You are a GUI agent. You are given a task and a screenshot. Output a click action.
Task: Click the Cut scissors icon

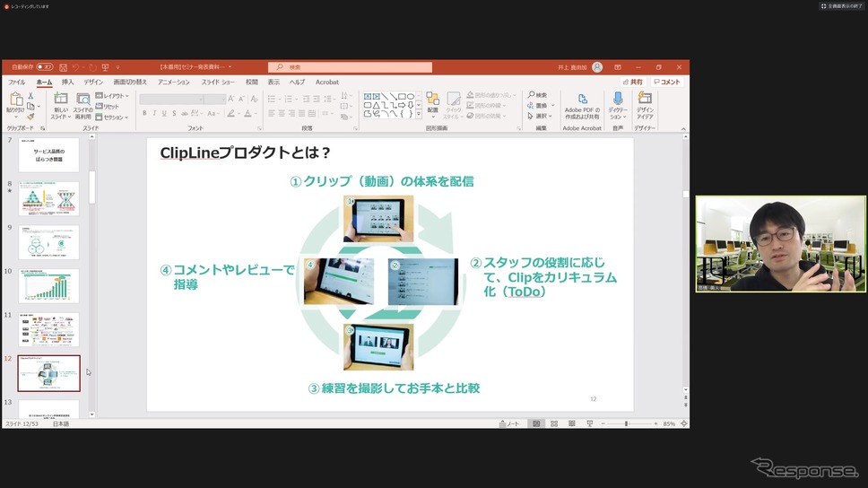pyautogui.click(x=31, y=96)
